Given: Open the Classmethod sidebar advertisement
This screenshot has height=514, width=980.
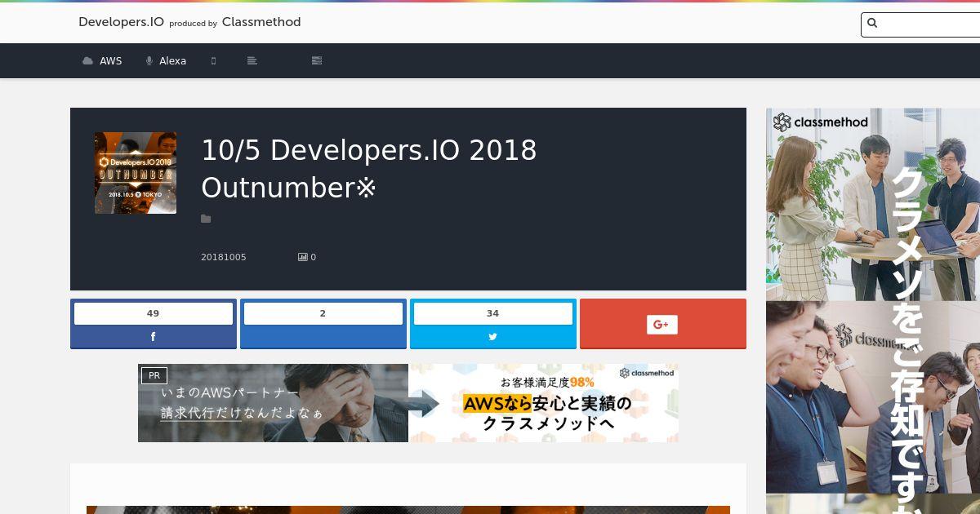Looking at the screenshot, I should [873, 311].
